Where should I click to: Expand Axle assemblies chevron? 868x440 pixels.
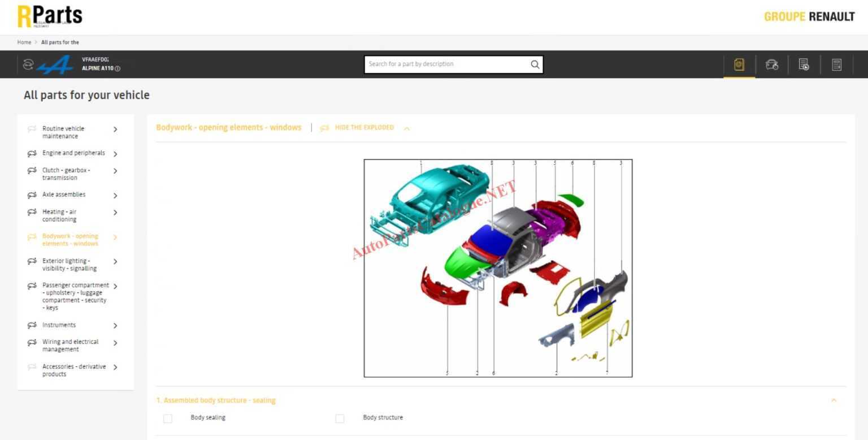115,196
